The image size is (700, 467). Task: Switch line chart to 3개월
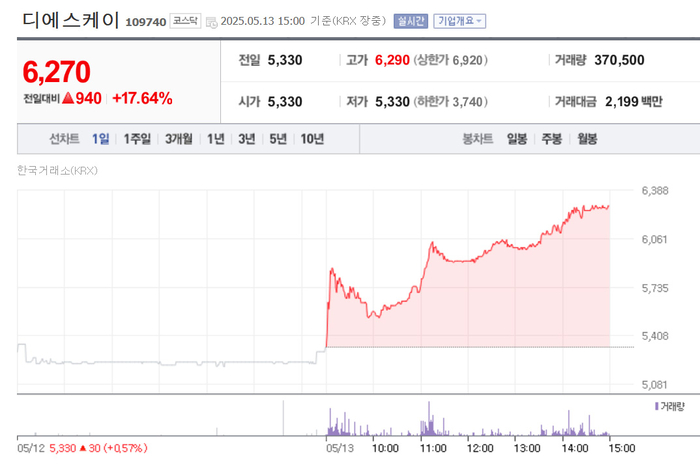coord(179,139)
